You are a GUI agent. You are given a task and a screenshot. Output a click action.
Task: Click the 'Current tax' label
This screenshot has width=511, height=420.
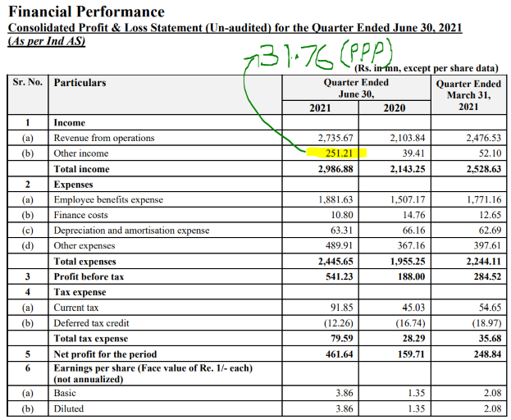[x=76, y=308]
